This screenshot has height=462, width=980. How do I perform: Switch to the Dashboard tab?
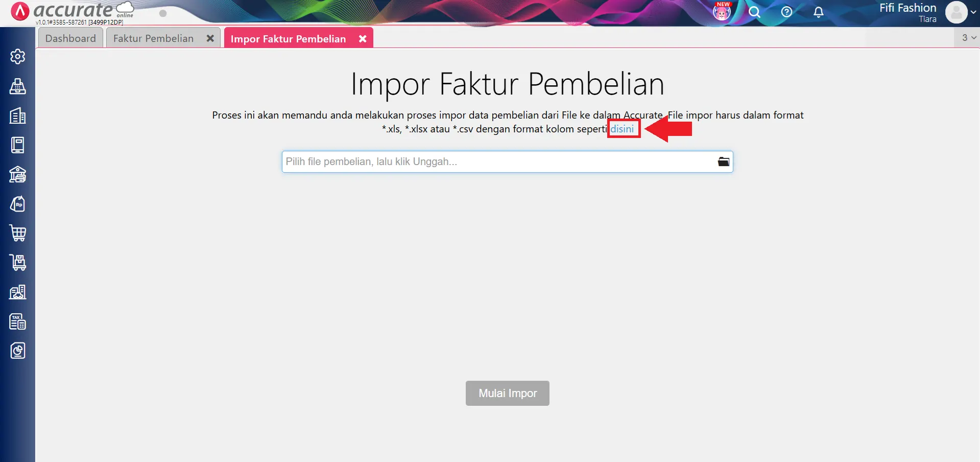[70, 38]
